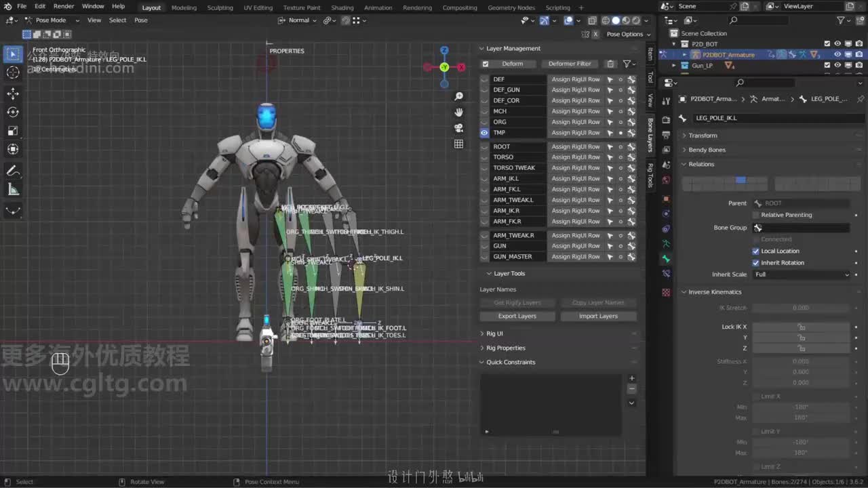The height and width of the screenshot is (488, 868).
Task: Select the Annotate tool
Action: coord(13,171)
